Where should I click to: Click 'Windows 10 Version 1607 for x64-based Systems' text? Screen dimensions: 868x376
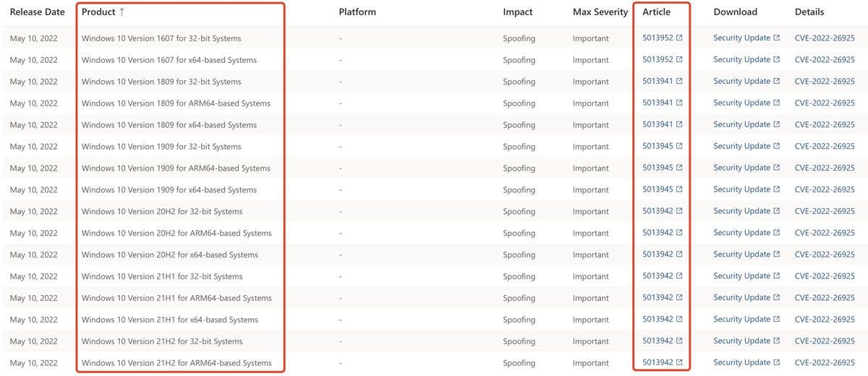[x=169, y=60]
